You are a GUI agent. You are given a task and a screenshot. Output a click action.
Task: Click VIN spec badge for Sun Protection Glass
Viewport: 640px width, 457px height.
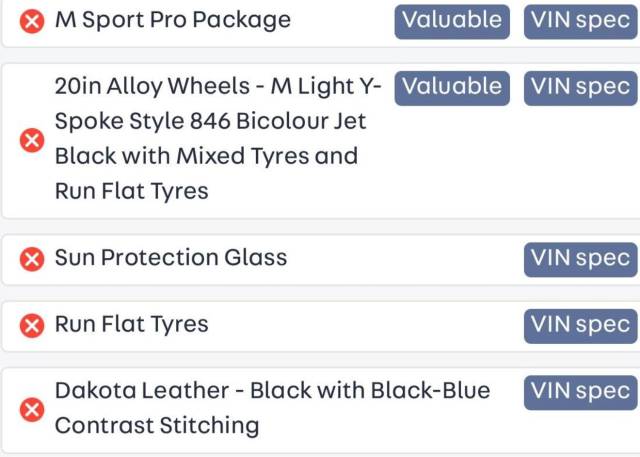[x=580, y=260]
